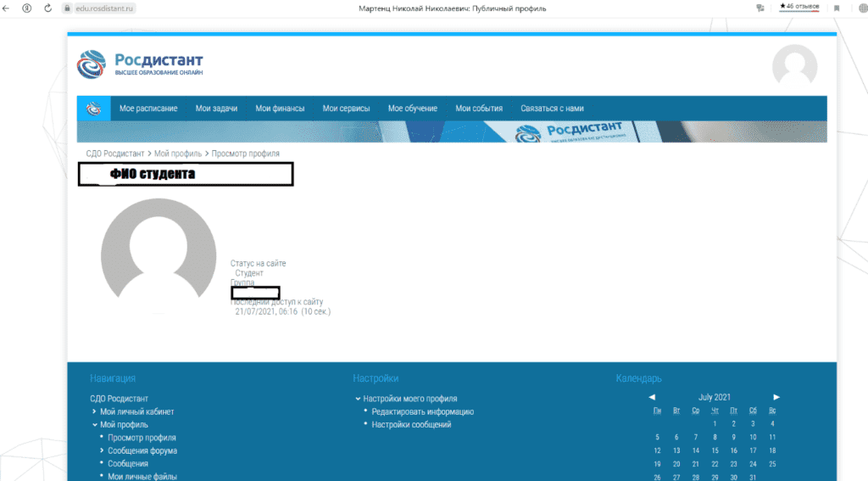The height and width of the screenshot is (481, 868).
Task: Click the translate icon in the address bar
Action: coord(759,8)
